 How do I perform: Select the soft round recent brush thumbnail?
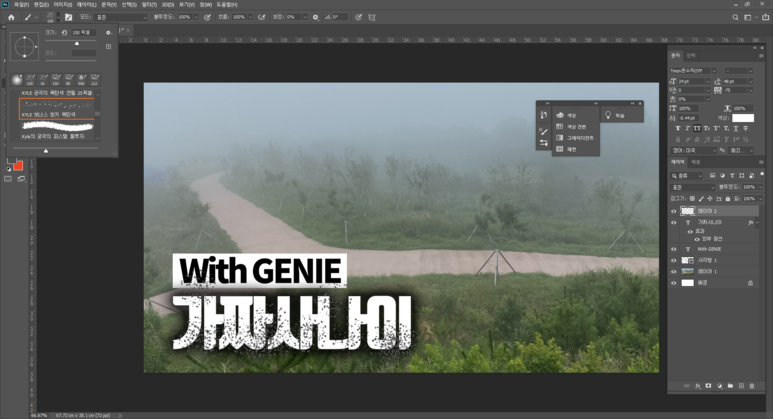click(17, 79)
